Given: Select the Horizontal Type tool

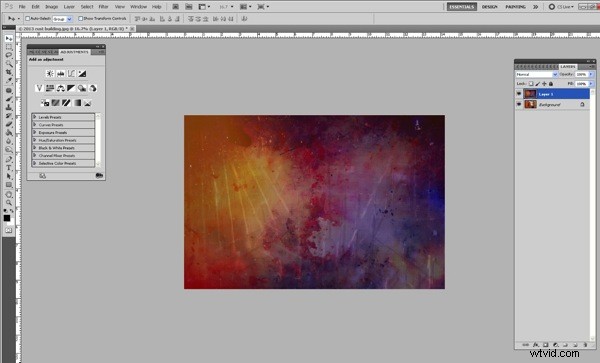Looking at the screenshot, I should point(8,168).
